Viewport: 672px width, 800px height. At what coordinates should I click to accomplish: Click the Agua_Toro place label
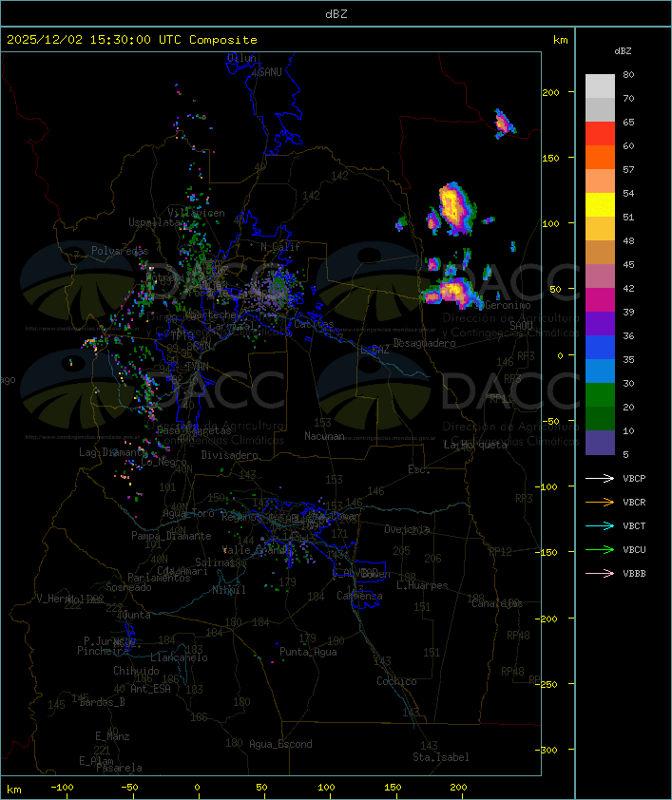(188, 513)
